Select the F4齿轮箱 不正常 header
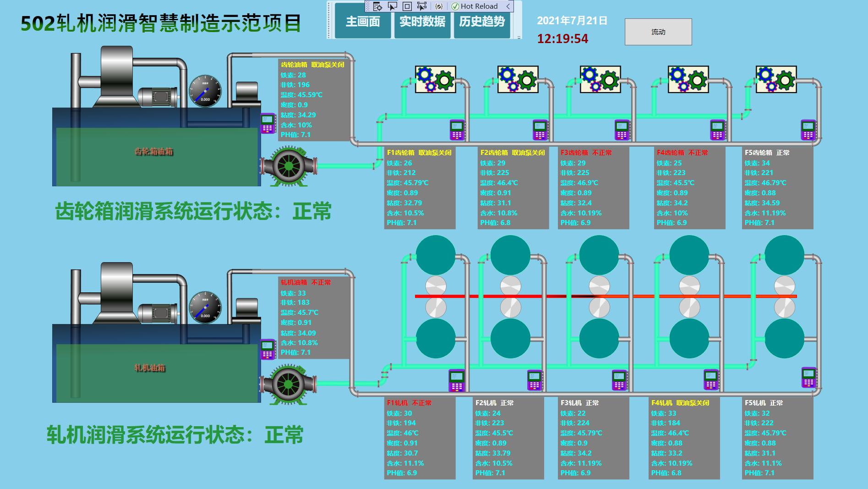The image size is (868, 489). click(682, 153)
